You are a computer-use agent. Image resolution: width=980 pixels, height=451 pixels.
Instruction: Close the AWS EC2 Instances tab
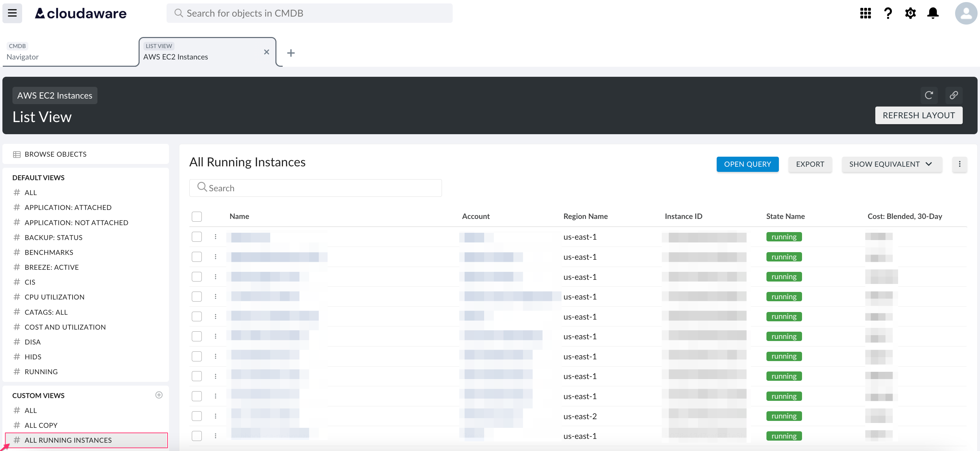pyautogui.click(x=267, y=52)
